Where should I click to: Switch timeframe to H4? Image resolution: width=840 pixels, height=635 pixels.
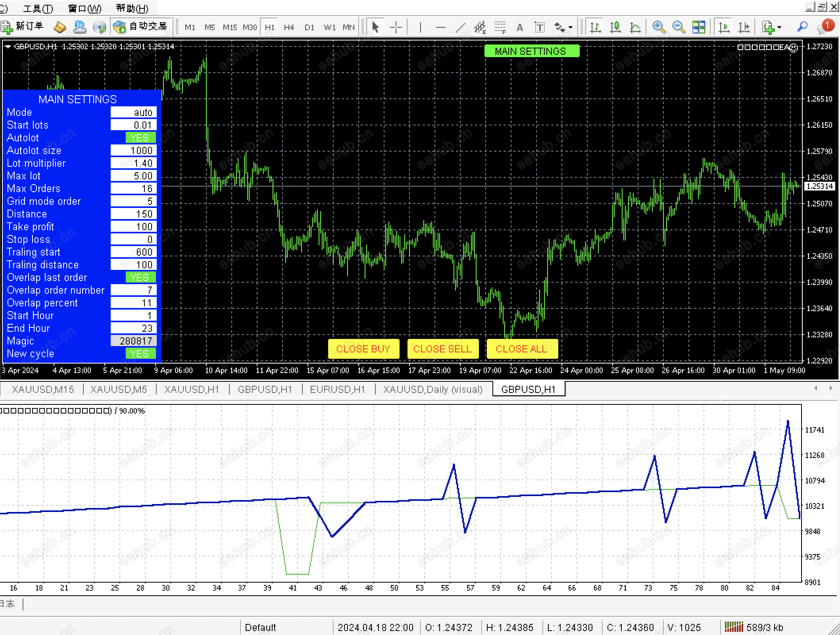(x=289, y=27)
